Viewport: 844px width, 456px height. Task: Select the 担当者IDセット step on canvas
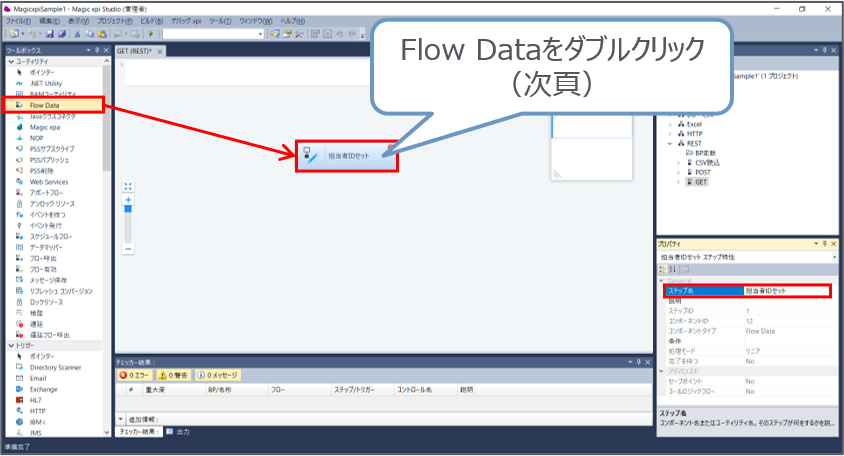(347, 156)
